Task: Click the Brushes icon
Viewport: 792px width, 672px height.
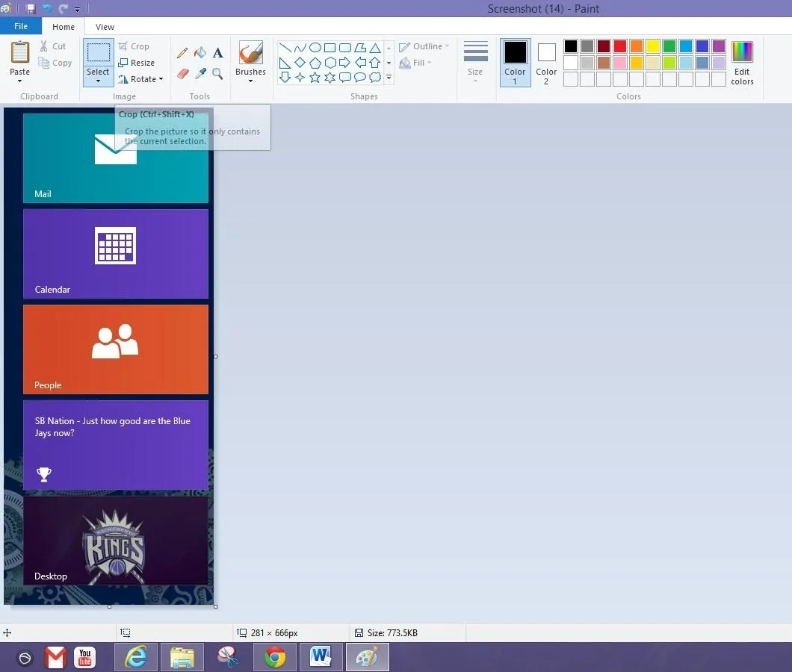Action: [x=250, y=52]
